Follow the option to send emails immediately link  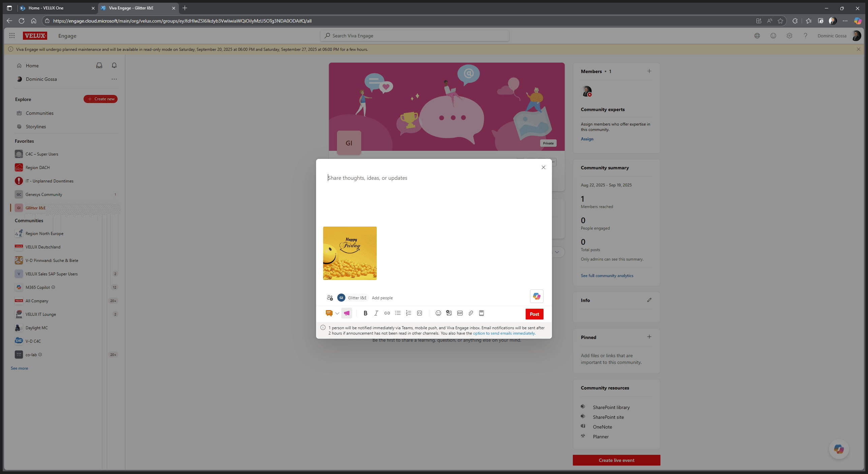504,333
